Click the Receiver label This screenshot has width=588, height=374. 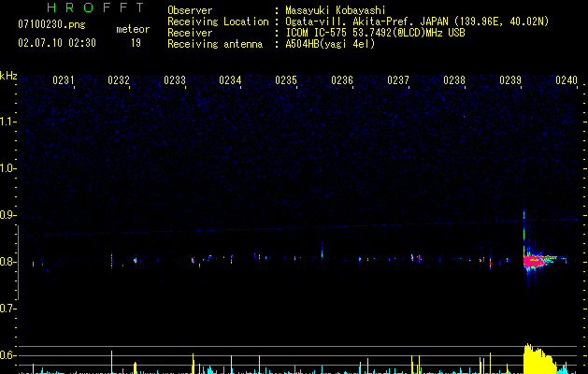click(190, 33)
